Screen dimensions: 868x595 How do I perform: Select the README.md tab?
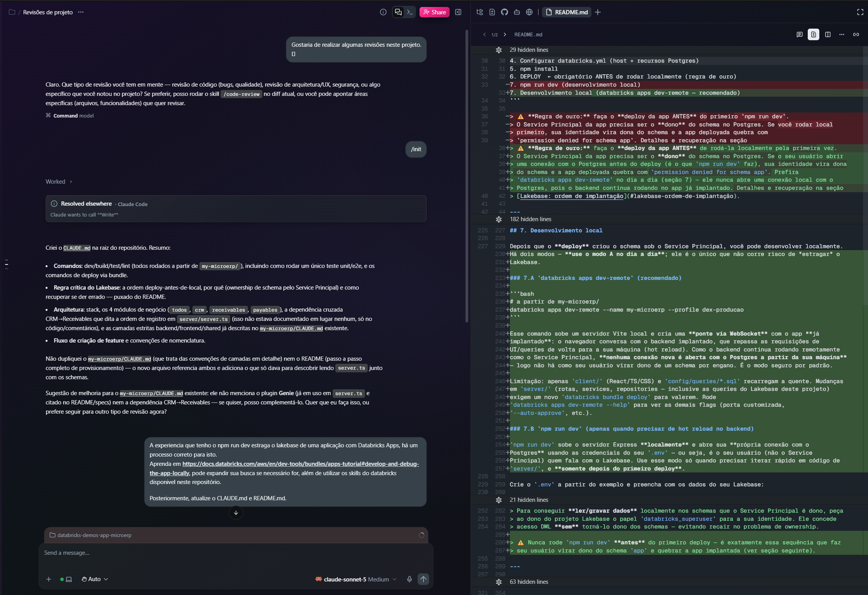(567, 12)
